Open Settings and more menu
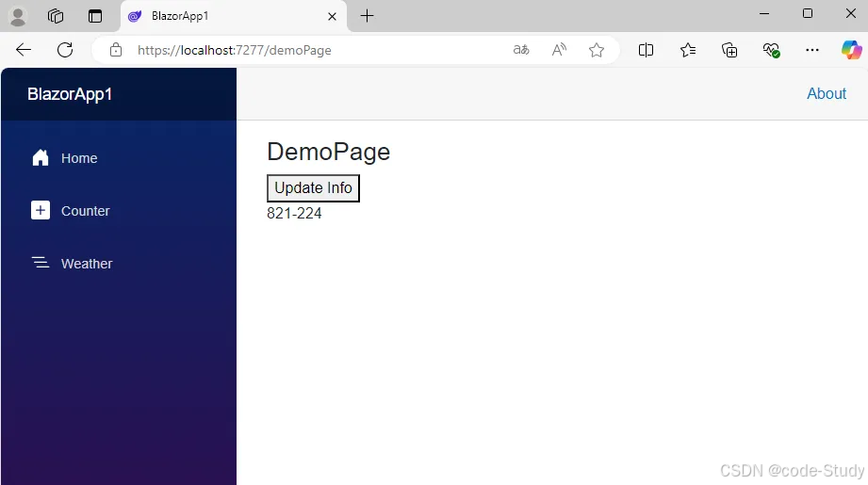The image size is (868, 485). coord(812,50)
